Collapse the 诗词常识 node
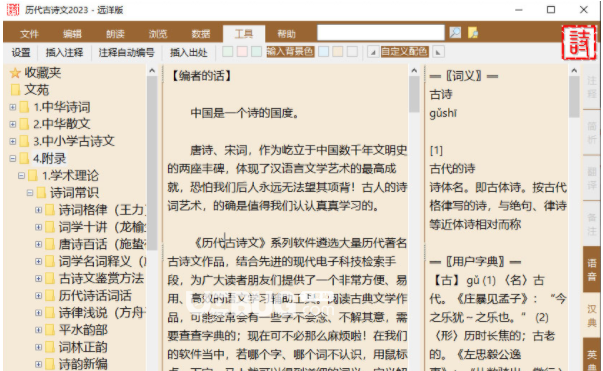603x371 pixels. tap(30, 192)
